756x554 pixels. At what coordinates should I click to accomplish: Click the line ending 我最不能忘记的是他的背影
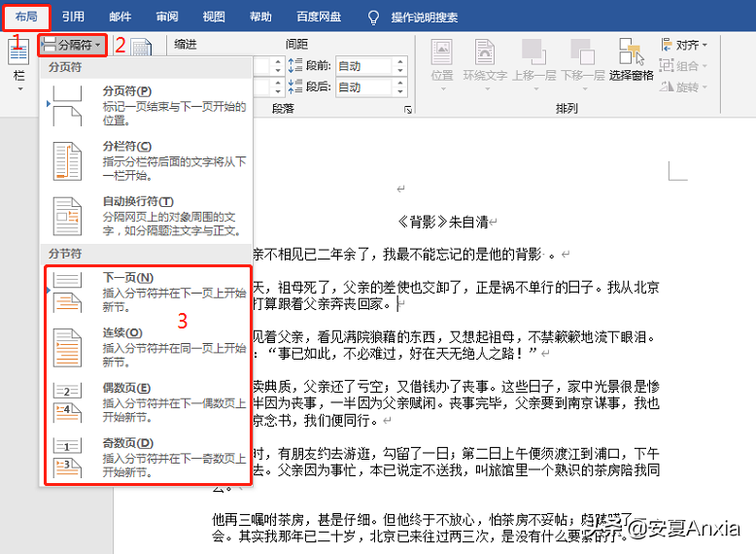pyautogui.click(x=462, y=254)
